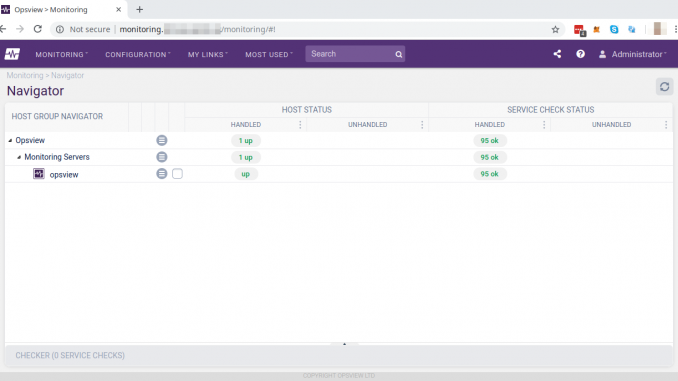This screenshot has height=381, width=678.
Task: Click the search magnifier icon
Action: (398, 54)
